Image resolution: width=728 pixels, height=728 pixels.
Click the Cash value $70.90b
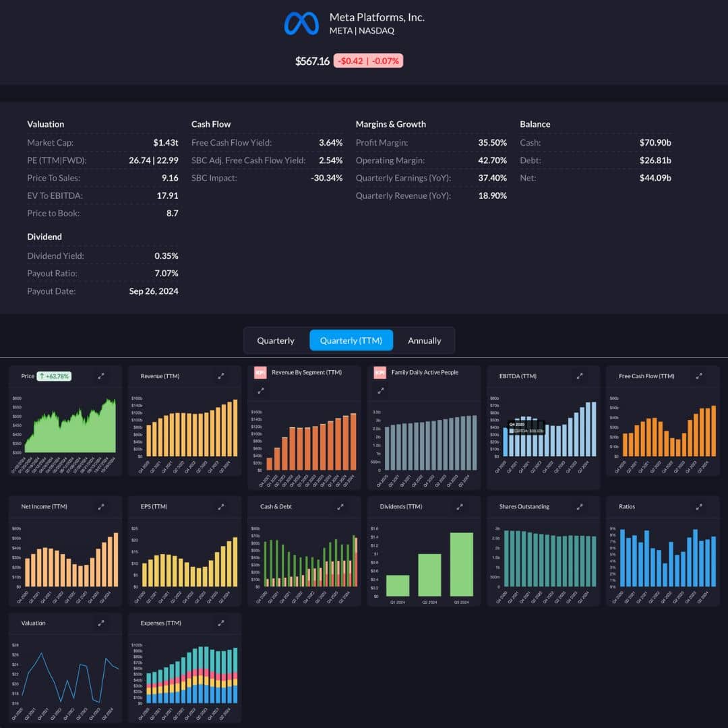tap(655, 142)
